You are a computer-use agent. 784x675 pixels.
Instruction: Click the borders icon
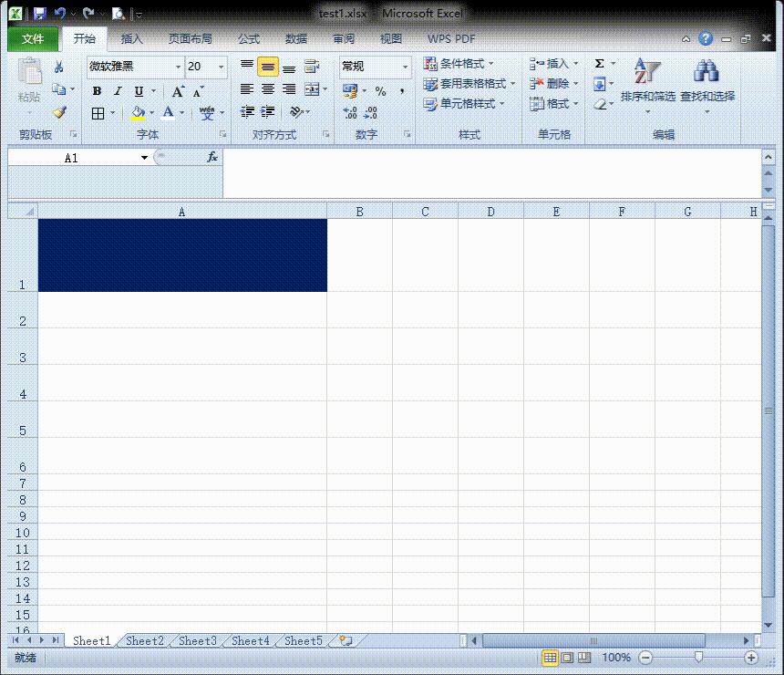[98, 113]
